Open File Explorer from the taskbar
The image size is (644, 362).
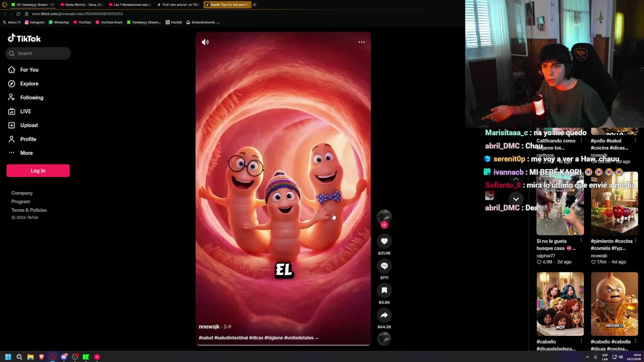[x=30, y=357]
